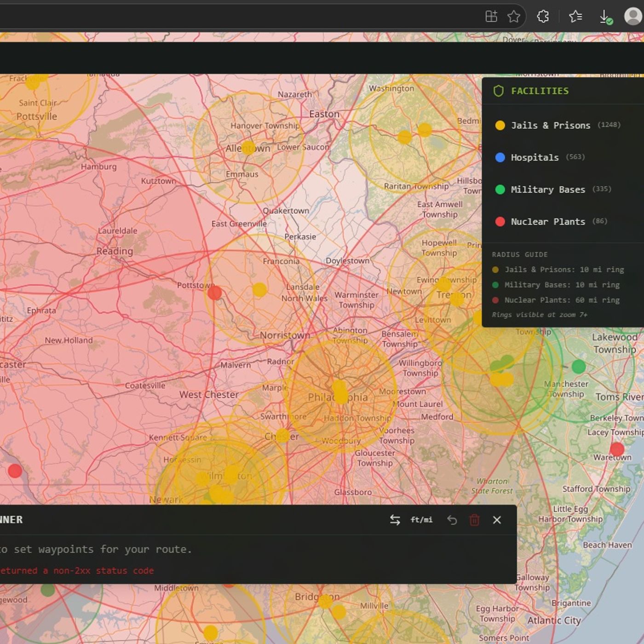Click the red trash icon to delete route
Screen dimensions: 644x644
click(474, 520)
